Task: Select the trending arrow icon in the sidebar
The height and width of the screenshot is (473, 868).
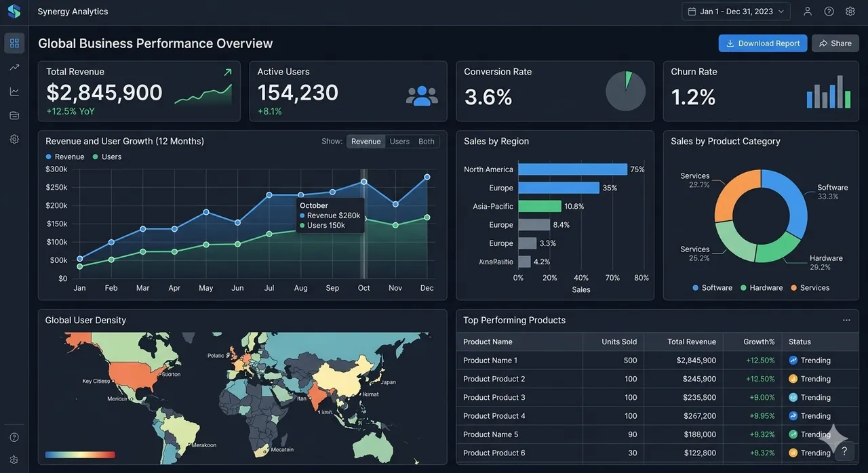Action: 14,67
